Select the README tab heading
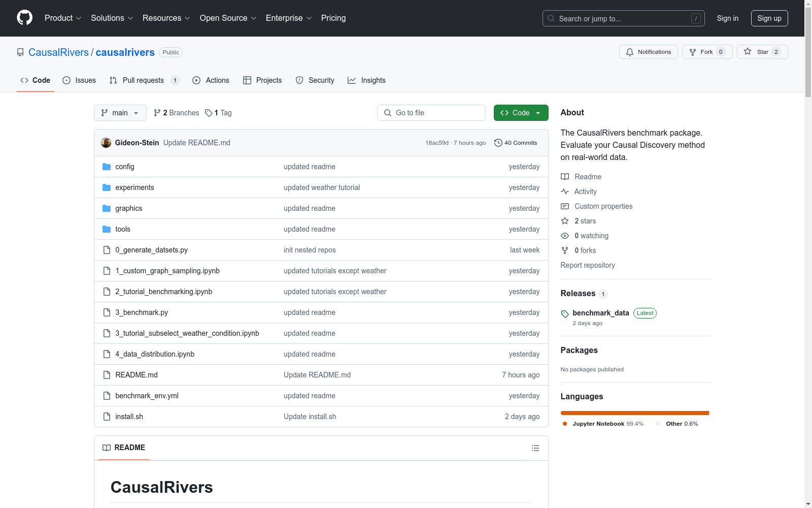The height and width of the screenshot is (508, 812). tap(124, 448)
